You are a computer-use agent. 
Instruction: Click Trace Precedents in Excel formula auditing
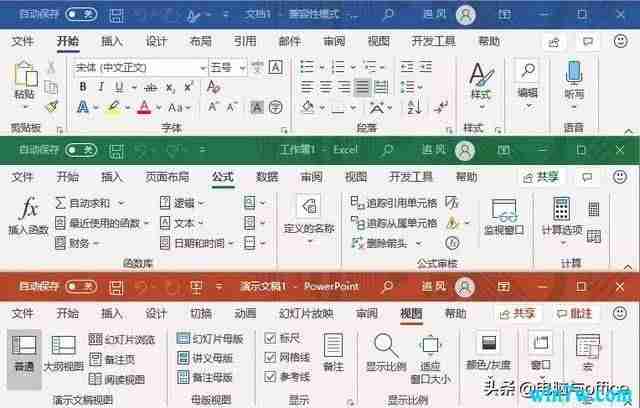[394, 202]
